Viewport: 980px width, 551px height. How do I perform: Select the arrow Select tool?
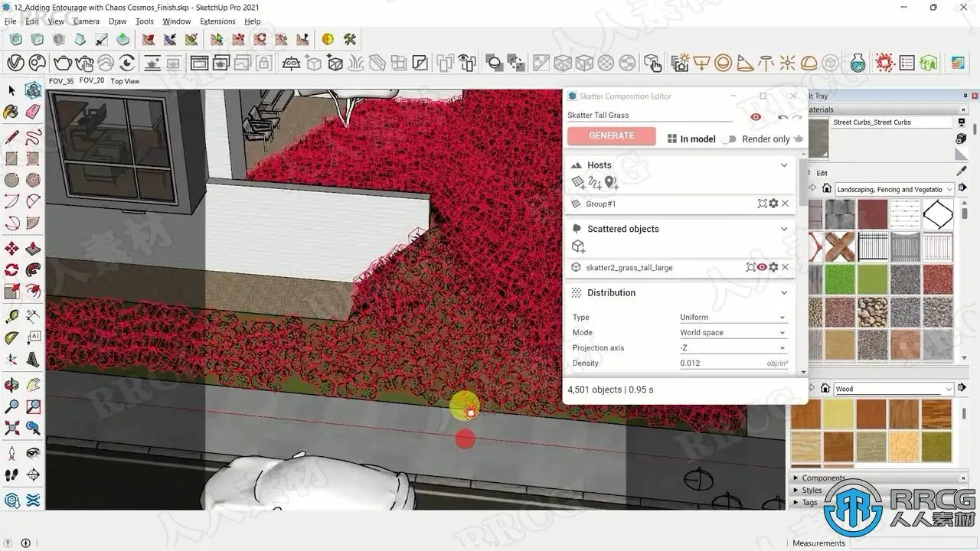click(11, 91)
